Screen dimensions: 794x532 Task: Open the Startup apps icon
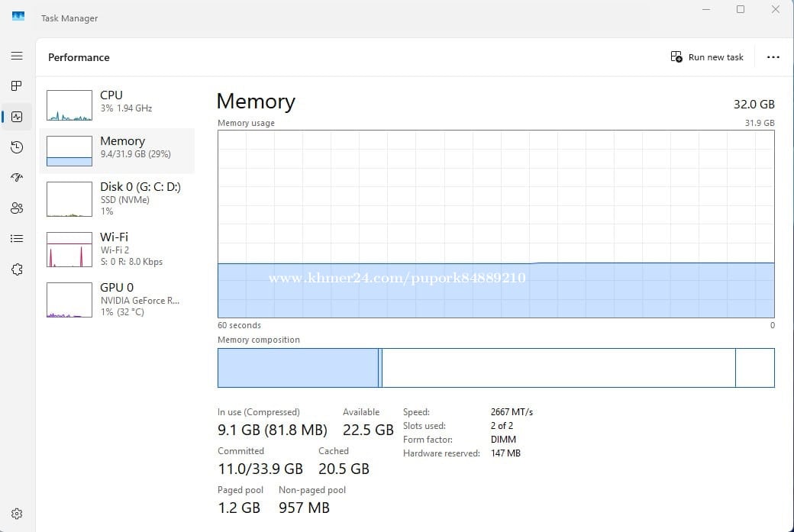tap(17, 178)
